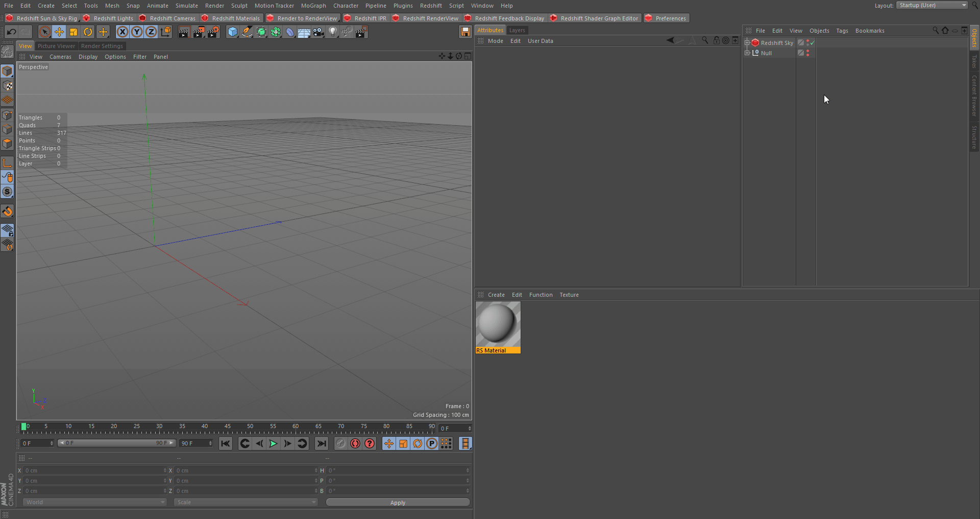Expand the Redshift Sky object tree
Screen dimensions: 980x519
(747, 43)
